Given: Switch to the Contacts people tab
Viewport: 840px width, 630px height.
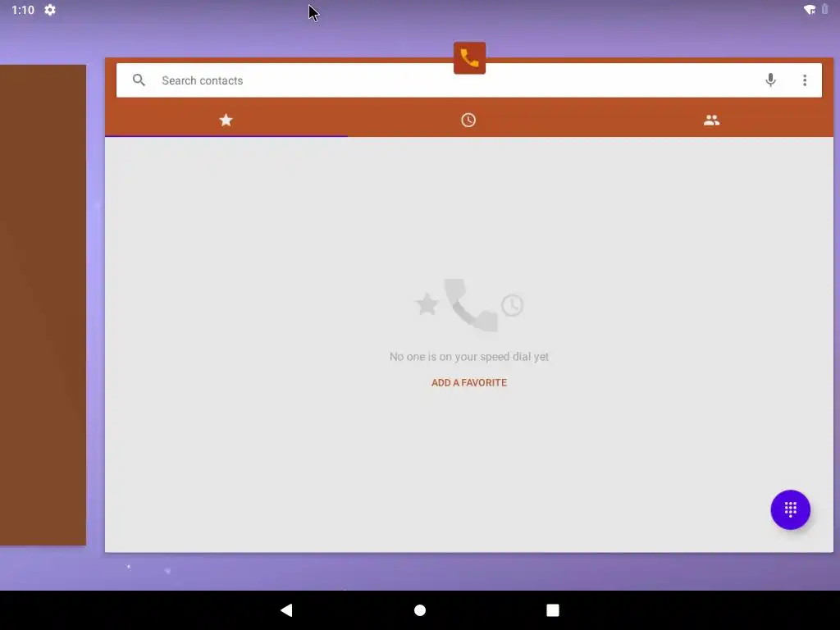Looking at the screenshot, I should coord(711,120).
